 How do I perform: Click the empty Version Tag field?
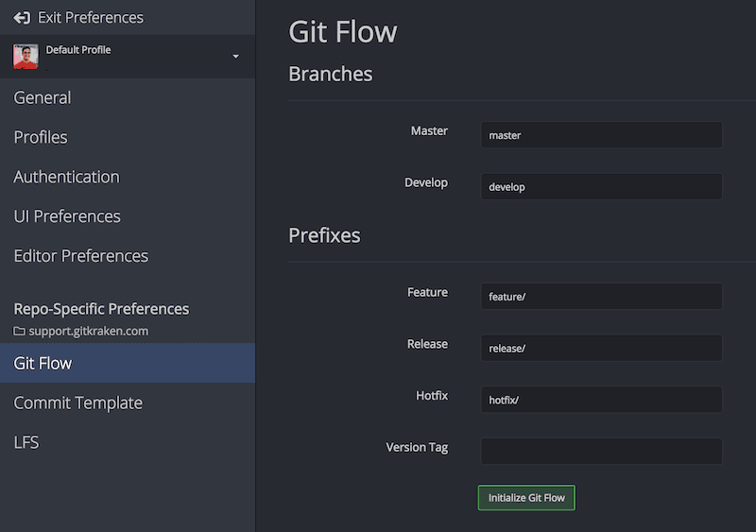coord(601,451)
